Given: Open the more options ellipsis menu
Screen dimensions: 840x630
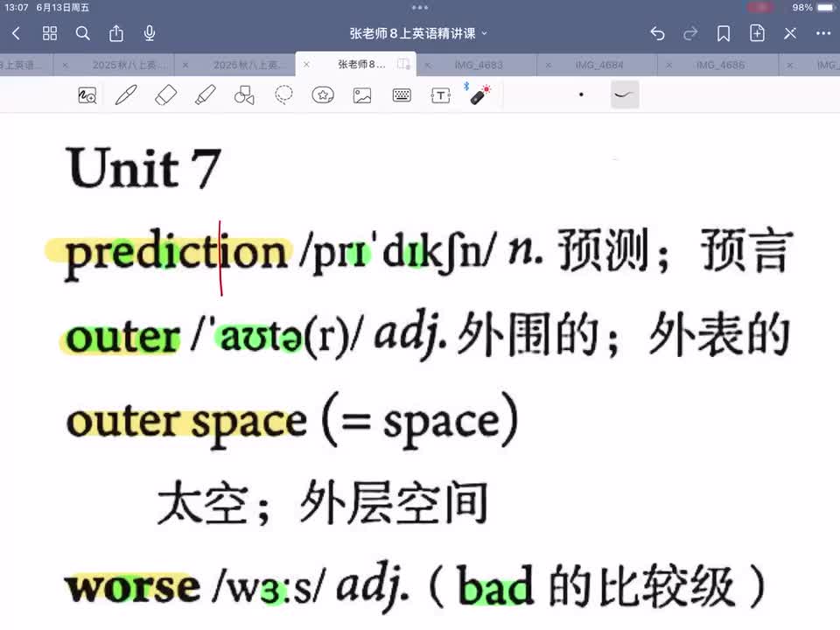Looking at the screenshot, I should tap(822, 33).
